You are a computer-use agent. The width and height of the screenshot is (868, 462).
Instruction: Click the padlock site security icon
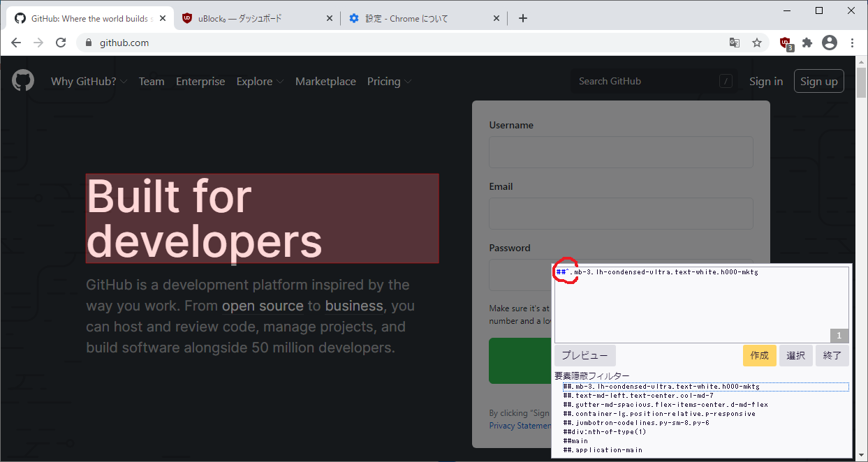88,43
